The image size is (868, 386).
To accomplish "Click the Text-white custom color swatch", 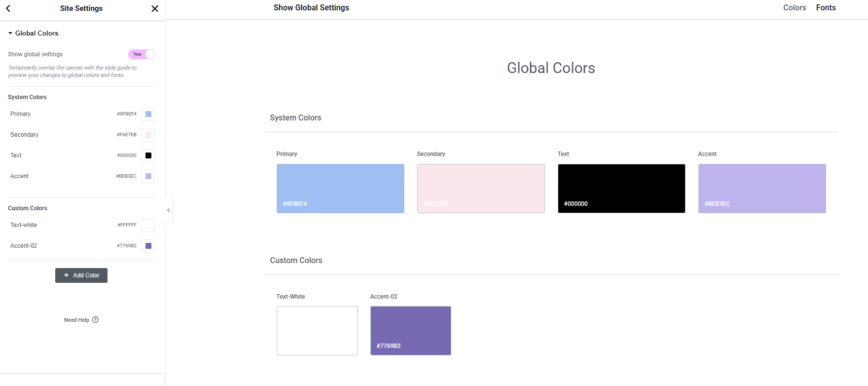I will [x=148, y=225].
